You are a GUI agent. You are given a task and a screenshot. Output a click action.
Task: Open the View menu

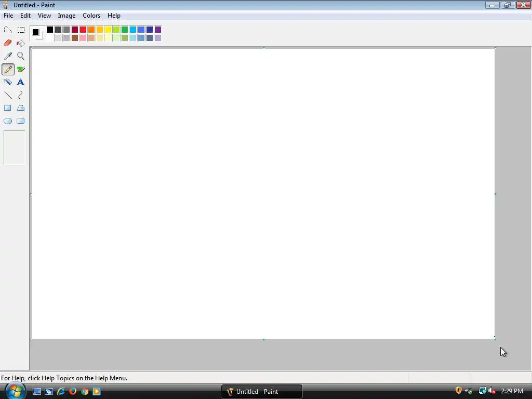tap(44, 16)
